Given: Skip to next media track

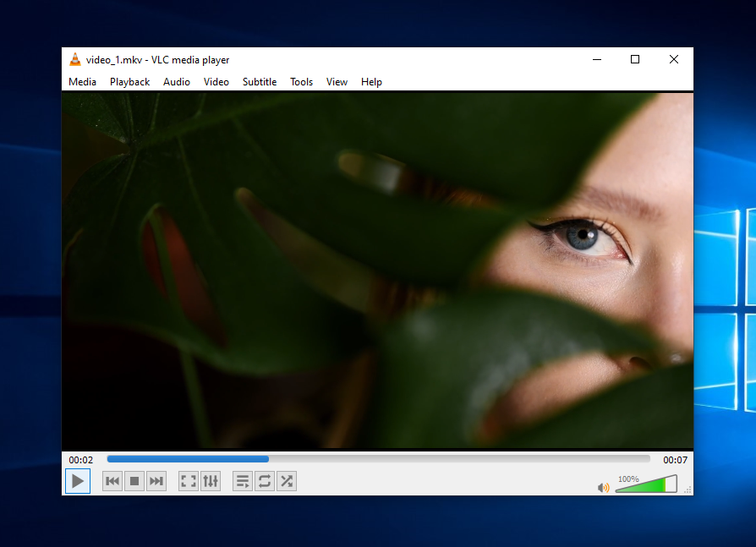Looking at the screenshot, I should (156, 481).
